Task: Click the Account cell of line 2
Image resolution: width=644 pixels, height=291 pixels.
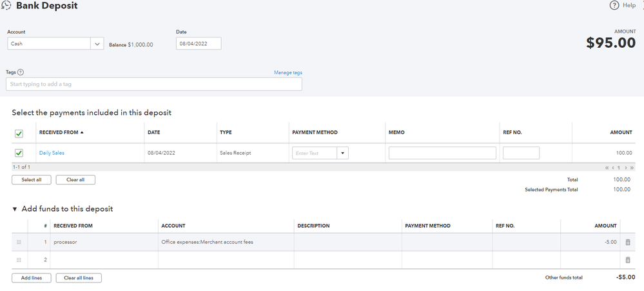Action: [226, 260]
